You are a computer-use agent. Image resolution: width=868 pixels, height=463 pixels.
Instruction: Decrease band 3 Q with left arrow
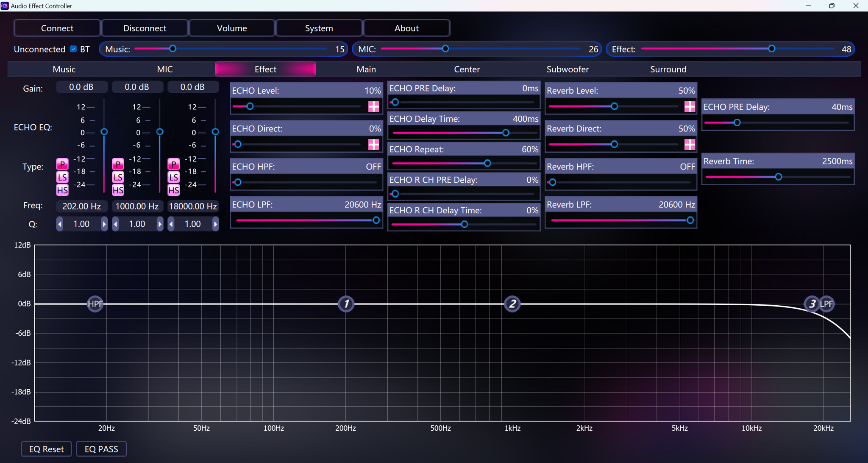[171, 224]
